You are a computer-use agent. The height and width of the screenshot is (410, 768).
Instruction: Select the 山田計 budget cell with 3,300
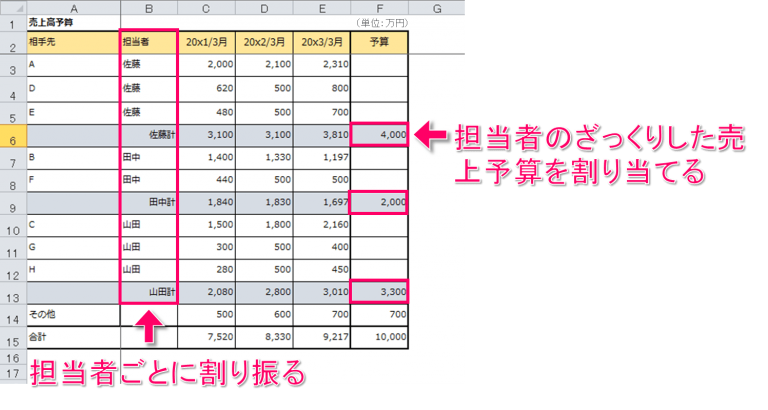pyautogui.click(x=379, y=291)
